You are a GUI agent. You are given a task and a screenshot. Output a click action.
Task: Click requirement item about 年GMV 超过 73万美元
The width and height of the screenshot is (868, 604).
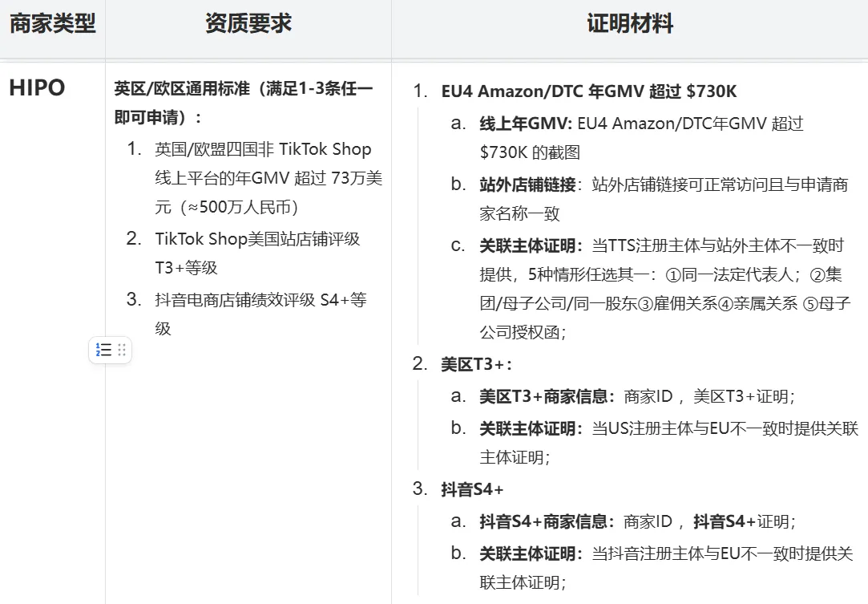(268, 178)
